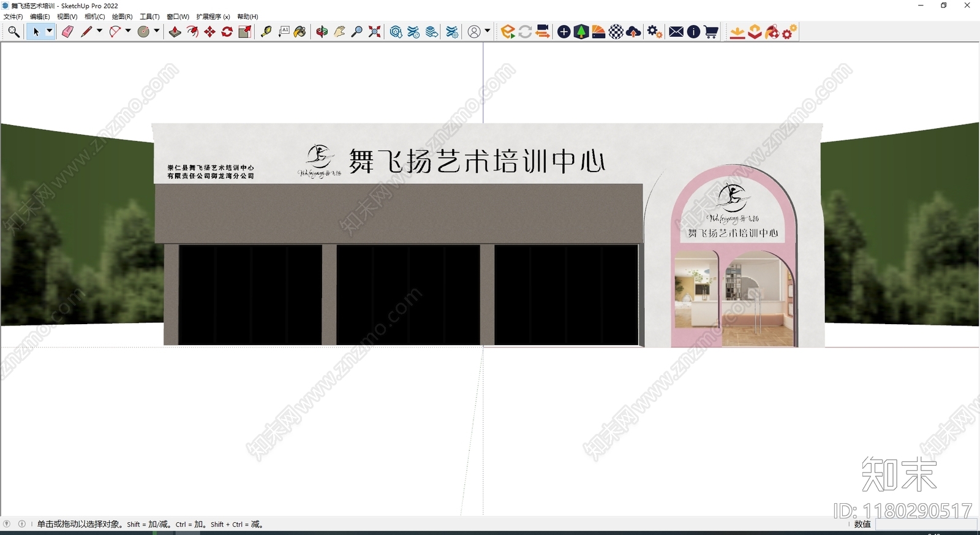Click the live update sync arrows icon
980x535 pixels.
point(525,32)
